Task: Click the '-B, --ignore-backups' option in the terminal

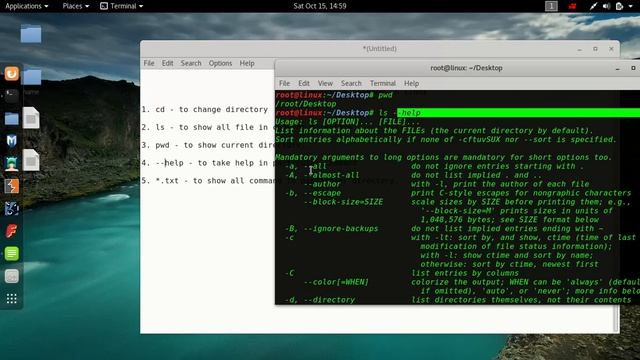Action: pos(331,229)
